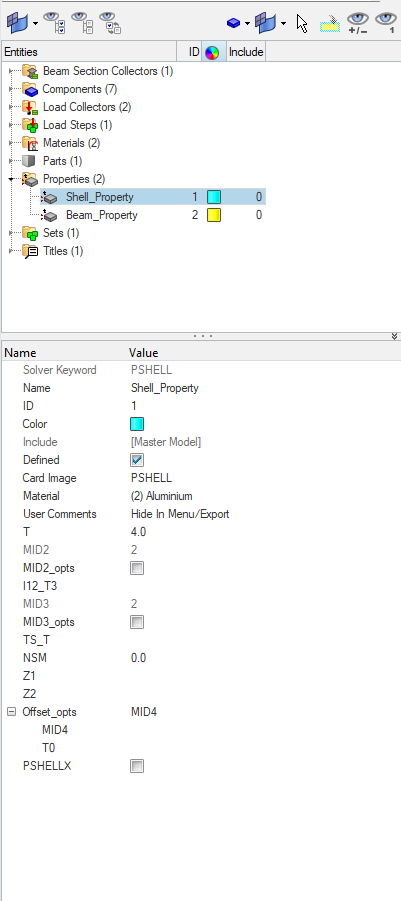Click the Beam_Property entity icon
Image resolution: width=401 pixels, height=901 pixels.
tap(50, 215)
